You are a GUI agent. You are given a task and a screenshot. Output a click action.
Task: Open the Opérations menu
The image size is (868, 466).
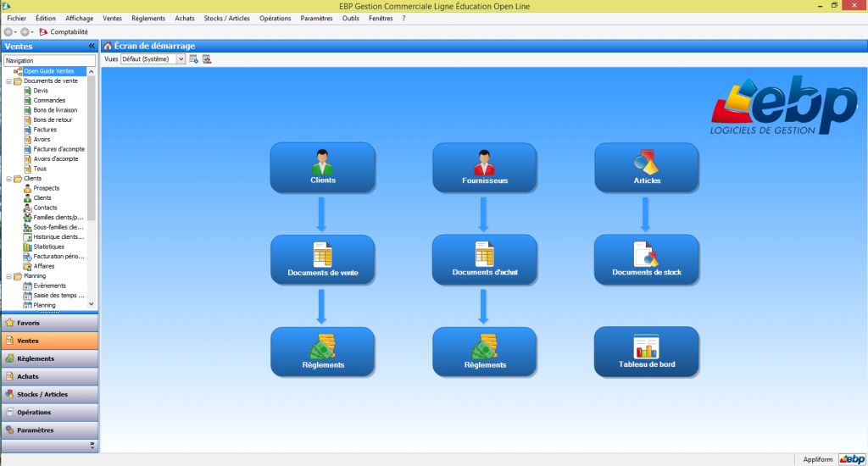point(275,19)
